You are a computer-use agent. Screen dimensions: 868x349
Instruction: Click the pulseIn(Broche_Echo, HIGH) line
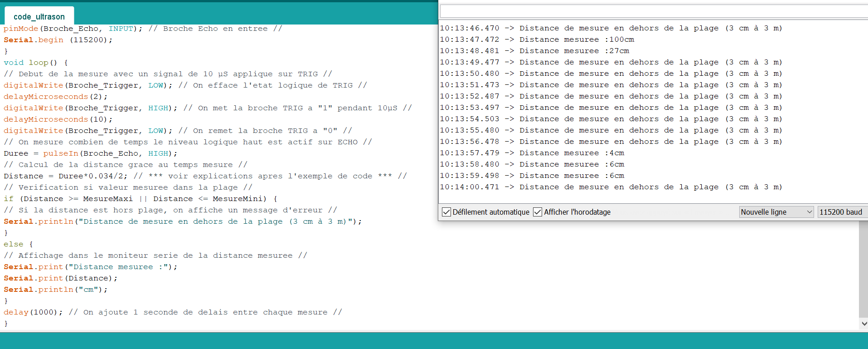[91, 153]
